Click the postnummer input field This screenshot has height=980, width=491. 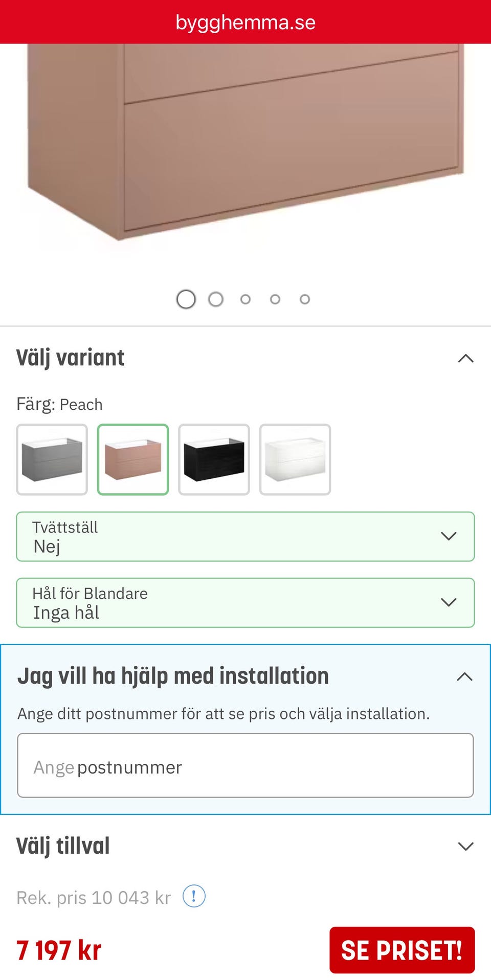point(245,765)
